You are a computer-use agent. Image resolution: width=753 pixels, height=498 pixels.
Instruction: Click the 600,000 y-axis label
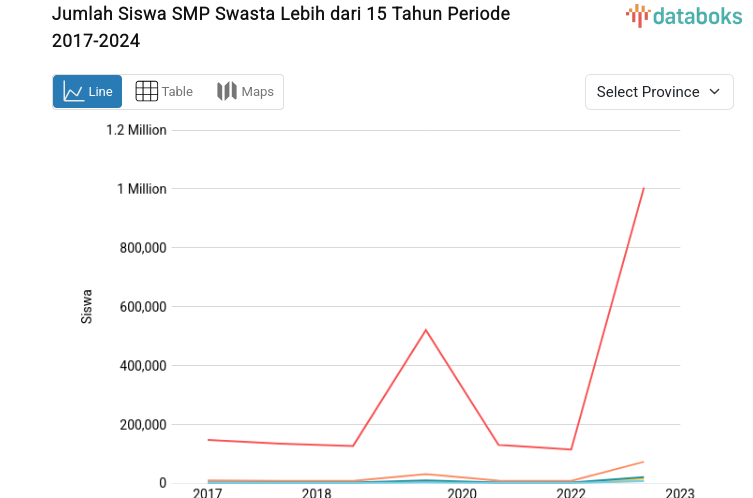[138, 307]
